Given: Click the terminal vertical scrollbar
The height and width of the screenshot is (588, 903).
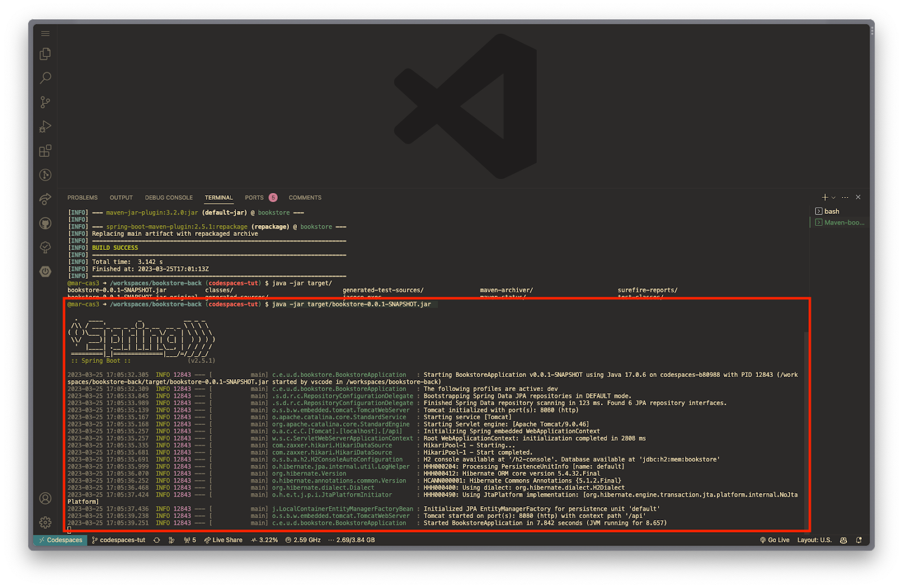Looking at the screenshot, I should pyautogui.click(x=806, y=423).
